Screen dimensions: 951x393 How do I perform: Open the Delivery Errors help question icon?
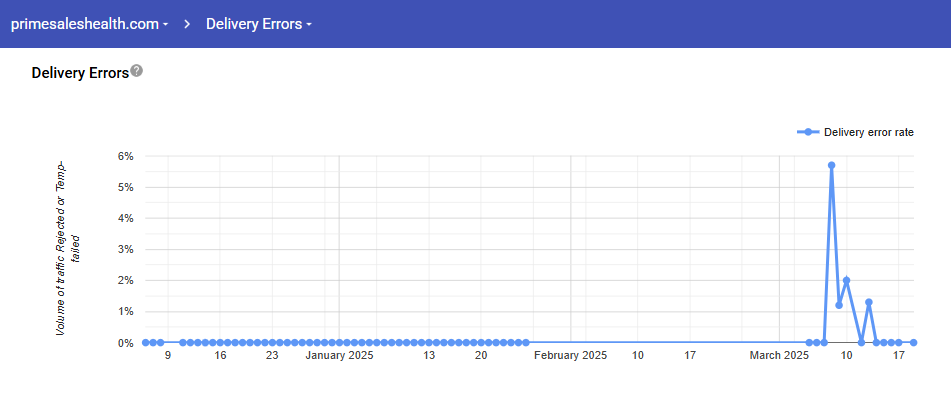point(136,71)
